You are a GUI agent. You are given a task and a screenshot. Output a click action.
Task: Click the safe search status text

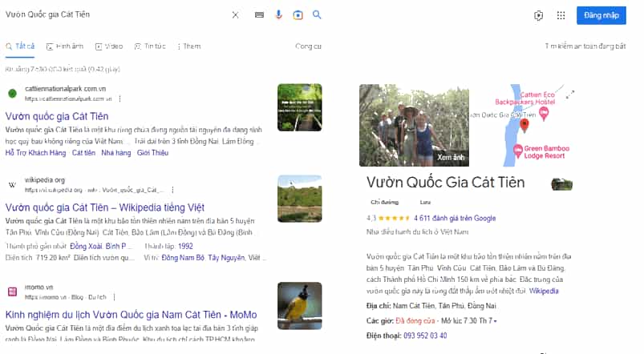point(585,46)
